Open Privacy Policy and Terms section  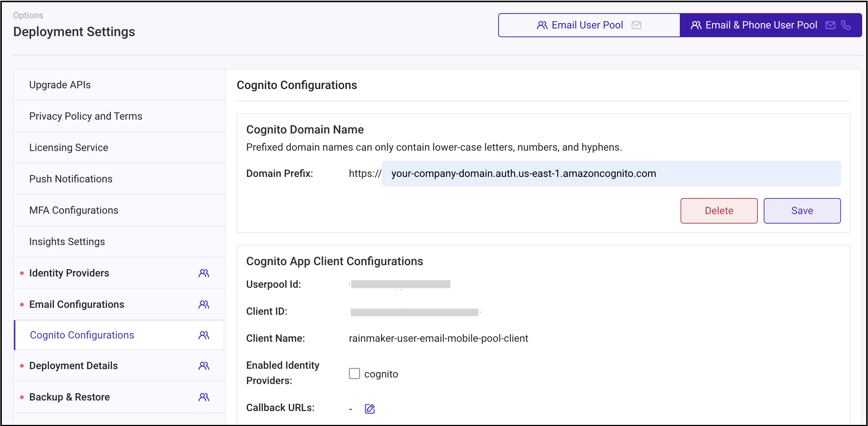click(86, 116)
